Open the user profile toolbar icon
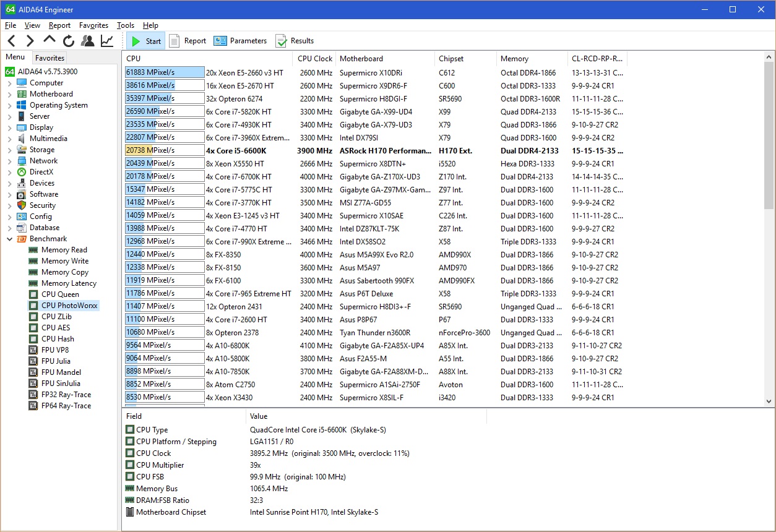 pyautogui.click(x=88, y=41)
